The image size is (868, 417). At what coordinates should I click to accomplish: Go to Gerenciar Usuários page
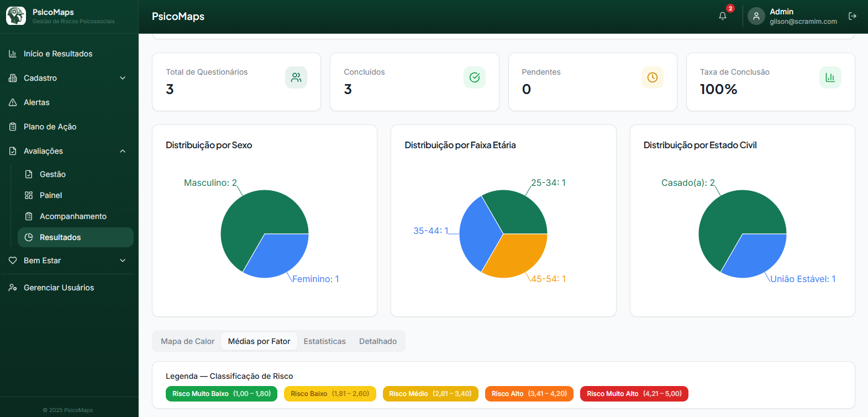(x=59, y=288)
